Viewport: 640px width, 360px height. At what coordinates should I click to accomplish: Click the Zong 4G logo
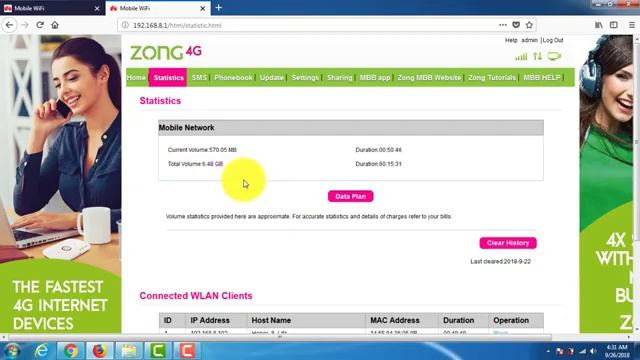click(166, 52)
